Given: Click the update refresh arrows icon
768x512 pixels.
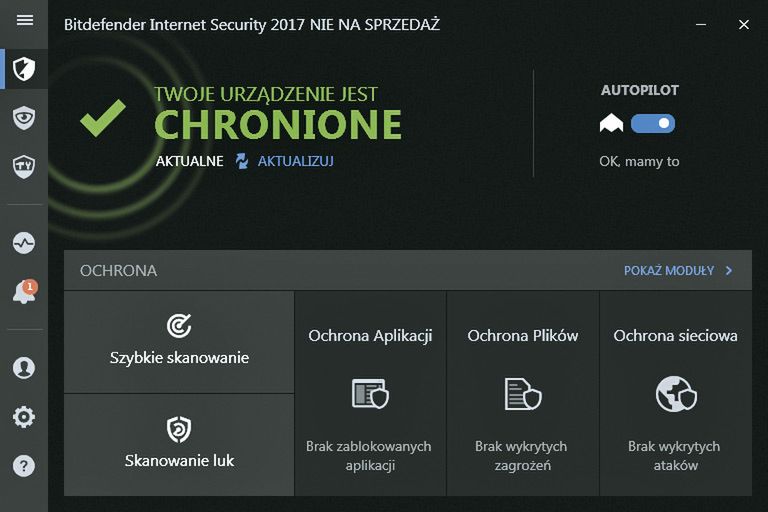Looking at the screenshot, I should click(241, 161).
